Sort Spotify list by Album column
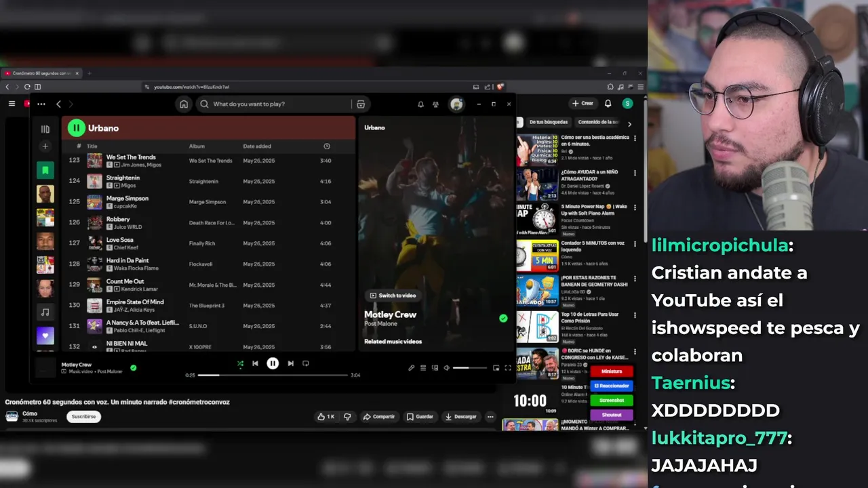This screenshot has height=488, width=868. pyautogui.click(x=197, y=146)
